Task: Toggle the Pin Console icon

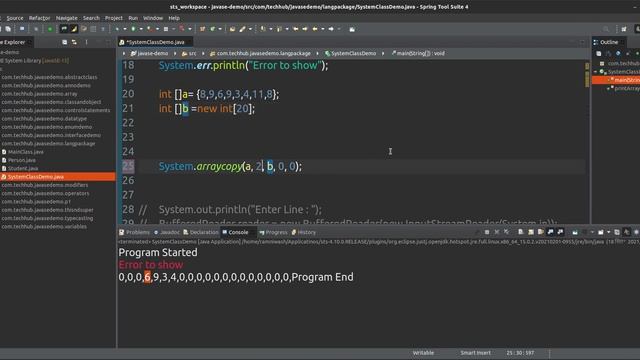Action: tap(575, 232)
